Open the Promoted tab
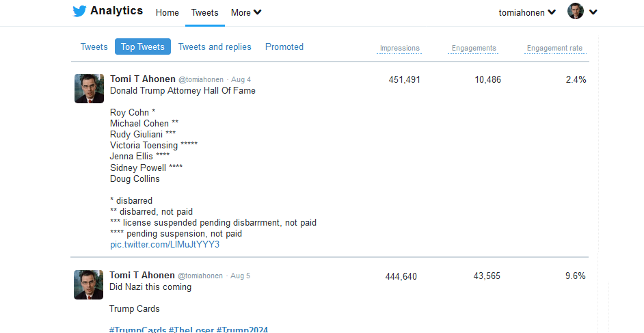 coord(284,46)
